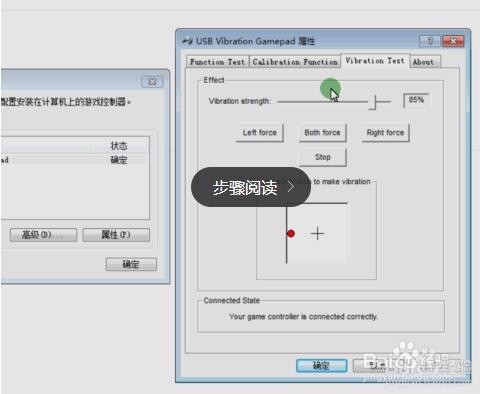This screenshot has width=480, height=394.
Task: Click the 85% vibration strength value box
Action: [416, 100]
